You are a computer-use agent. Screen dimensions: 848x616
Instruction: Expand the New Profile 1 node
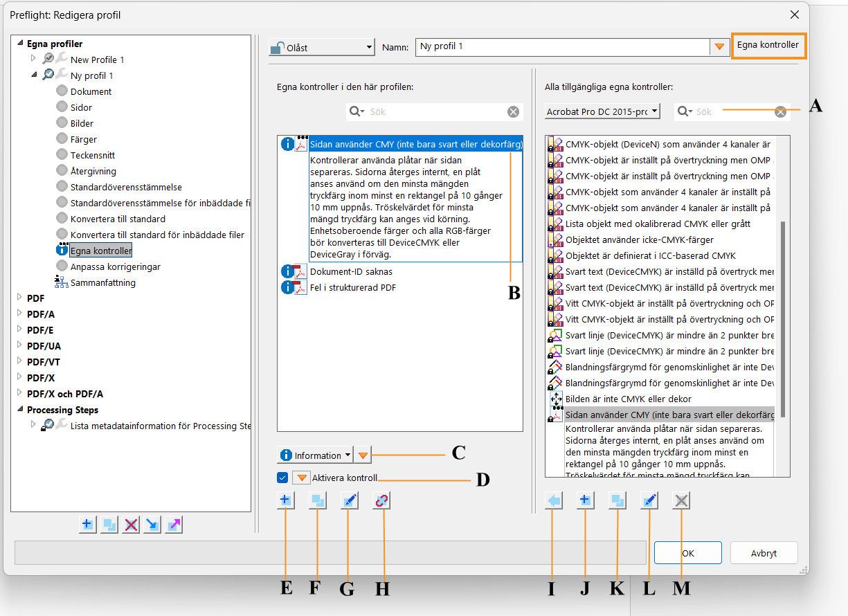pyautogui.click(x=33, y=59)
